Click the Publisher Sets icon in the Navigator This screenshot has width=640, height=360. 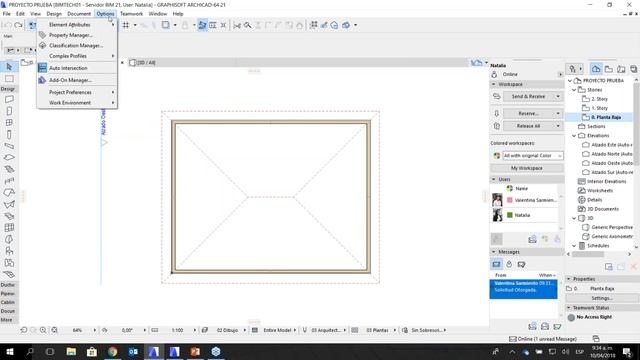633,69
